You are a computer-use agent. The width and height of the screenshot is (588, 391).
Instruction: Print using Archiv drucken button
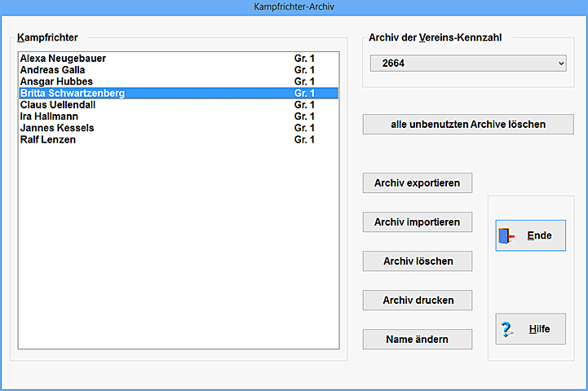point(417,301)
